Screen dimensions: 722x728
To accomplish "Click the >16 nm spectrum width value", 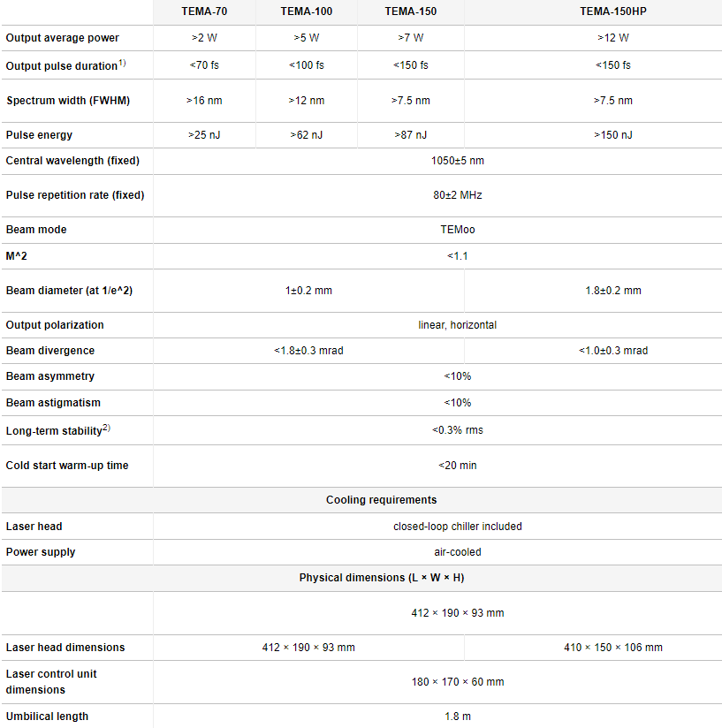I will click(204, 101).
